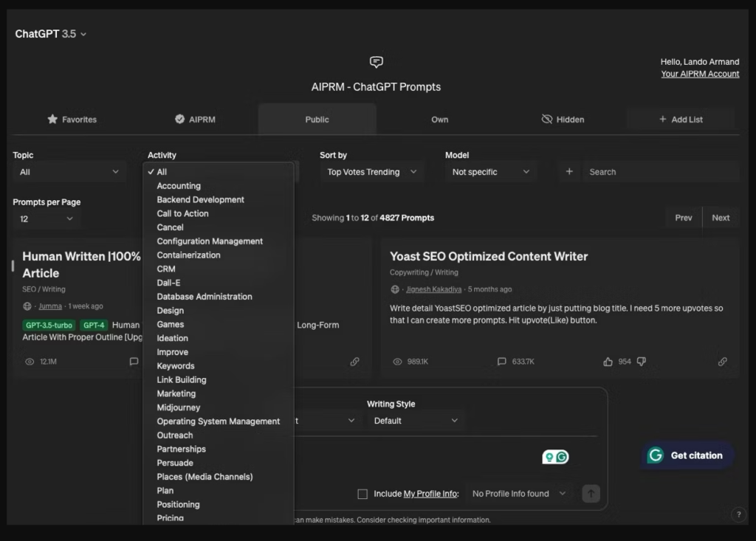Tick the Include My Profile Info checkbox

[362, 494]
